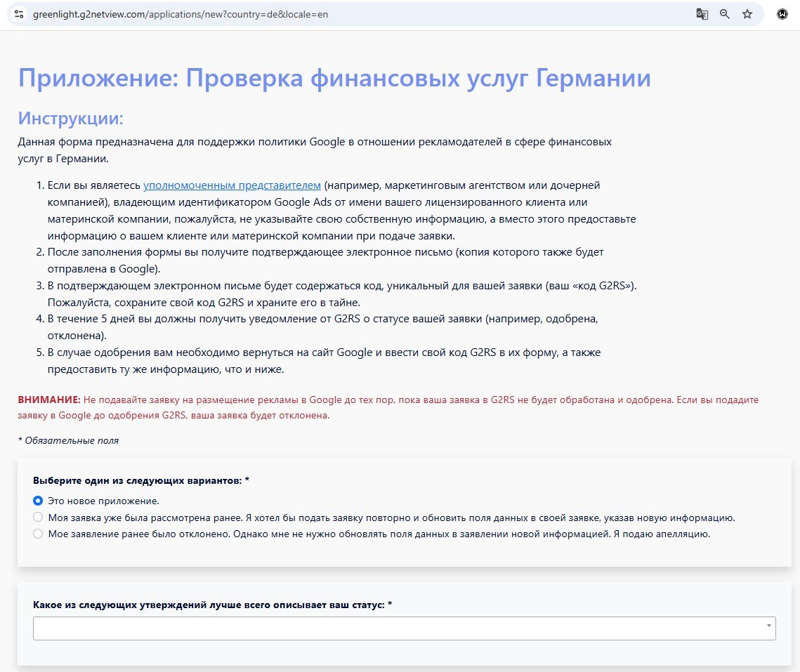Click instruction text starting 'После заполнения формы'

(325, 261)
